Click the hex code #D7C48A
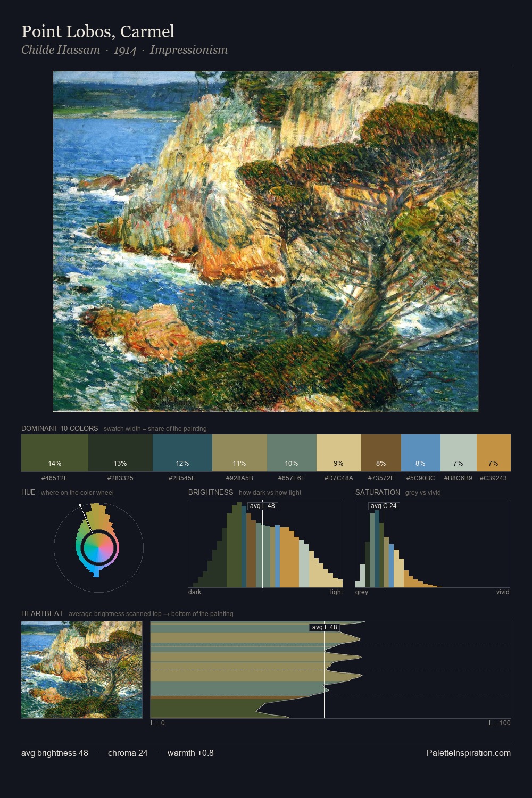 [339, 478]
